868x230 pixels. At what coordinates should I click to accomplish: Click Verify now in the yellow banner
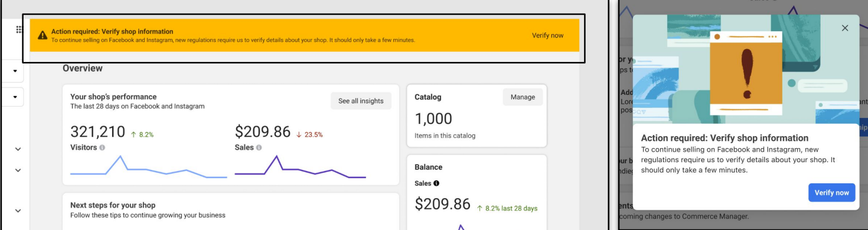pyautogui.click(x=547, y=35)
